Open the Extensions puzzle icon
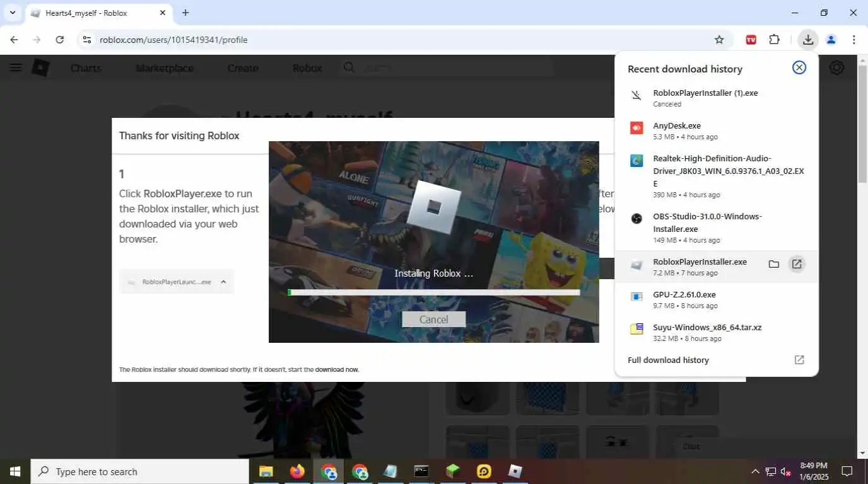The width and height of the screenshot is (868, 484). point(774,40)
